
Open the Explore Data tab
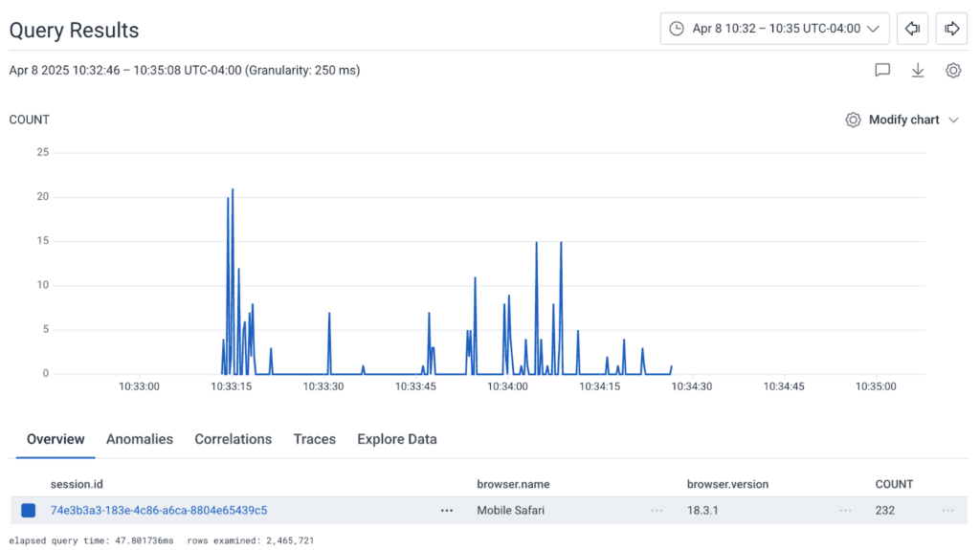(x=397, y=439)
